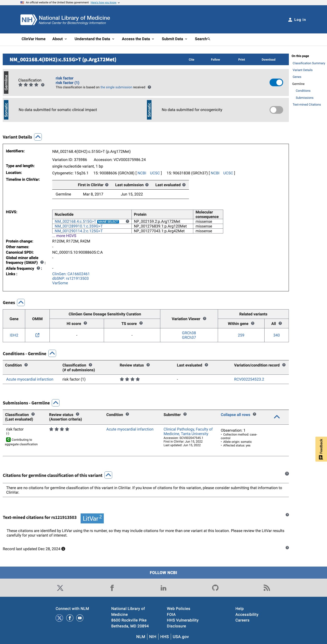Open the LinkedIn icon under Follow NCBI
The image size is (327, 644).
[163, 588]
